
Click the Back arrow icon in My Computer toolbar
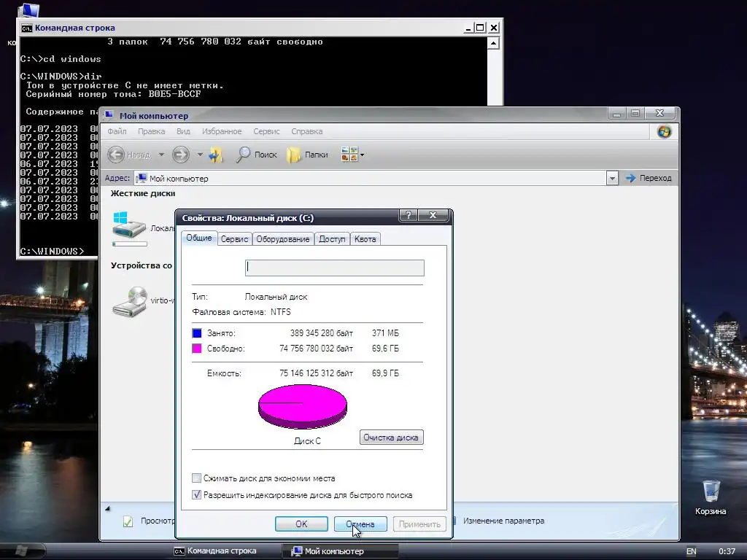click(116, 155)
